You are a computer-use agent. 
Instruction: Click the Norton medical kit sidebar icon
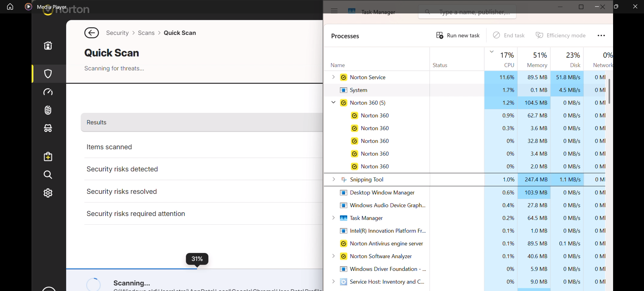tap(48, 157)
